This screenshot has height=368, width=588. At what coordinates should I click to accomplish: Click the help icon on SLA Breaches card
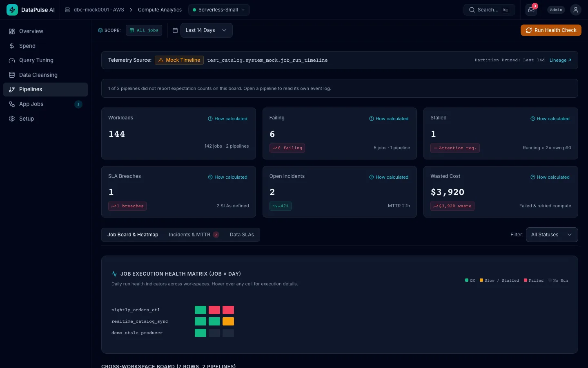[210, 177]
